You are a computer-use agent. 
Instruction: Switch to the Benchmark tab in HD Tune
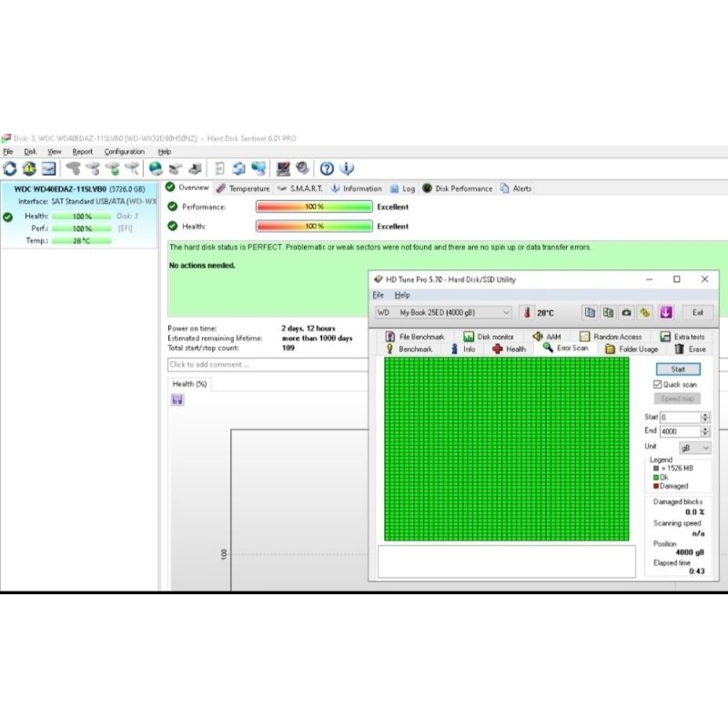point(409,349)
